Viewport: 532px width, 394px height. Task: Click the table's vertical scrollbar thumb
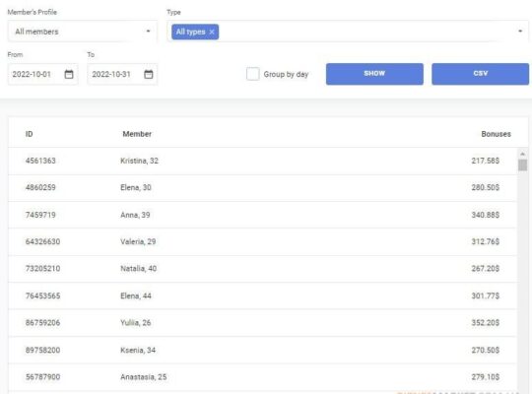pyautogui.click(x=522, y=165)
